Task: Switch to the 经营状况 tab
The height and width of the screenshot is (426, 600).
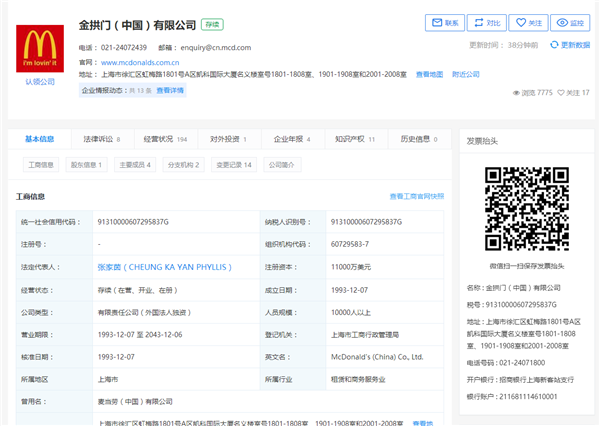Action: click(166, 139)
